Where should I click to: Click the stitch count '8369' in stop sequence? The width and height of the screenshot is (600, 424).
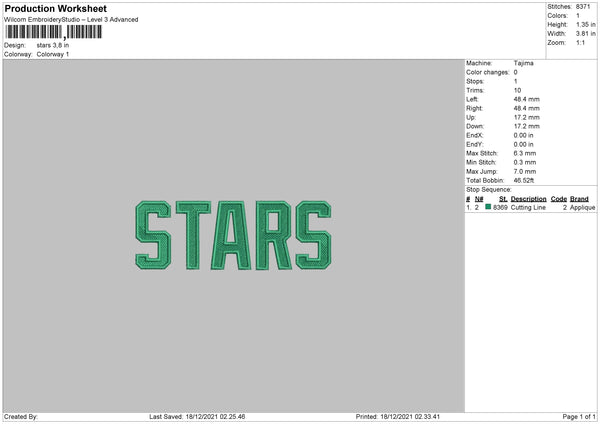tap(500, 207)
